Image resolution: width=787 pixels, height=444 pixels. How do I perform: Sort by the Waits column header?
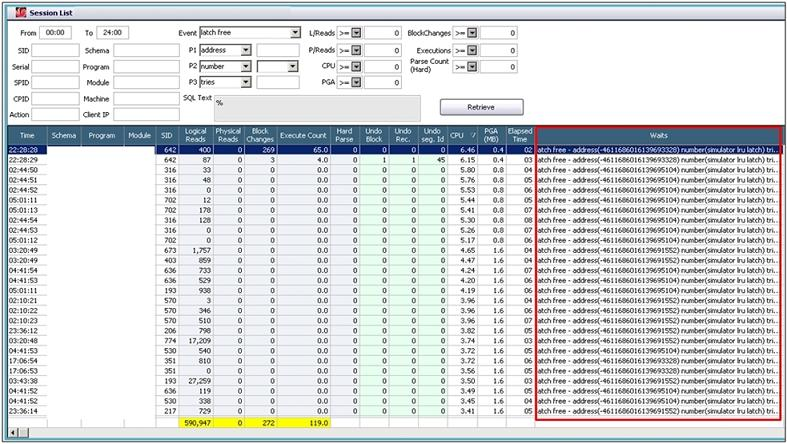click(659, 135)
